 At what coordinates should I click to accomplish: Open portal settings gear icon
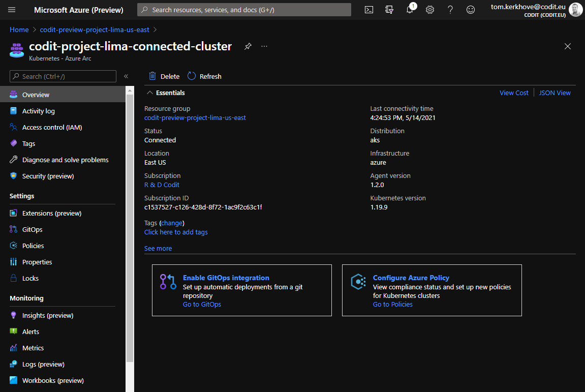(x=430, y=10)
